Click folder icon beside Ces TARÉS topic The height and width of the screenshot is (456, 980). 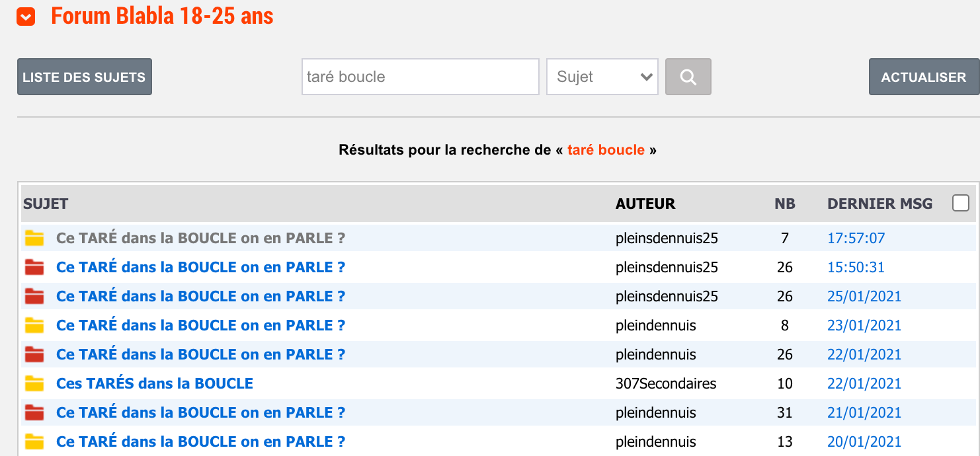tap(34, 384)
